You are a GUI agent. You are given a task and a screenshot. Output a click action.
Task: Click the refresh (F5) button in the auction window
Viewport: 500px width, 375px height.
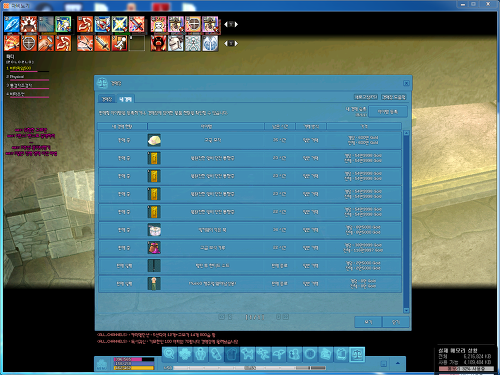(x=366, y=97)
